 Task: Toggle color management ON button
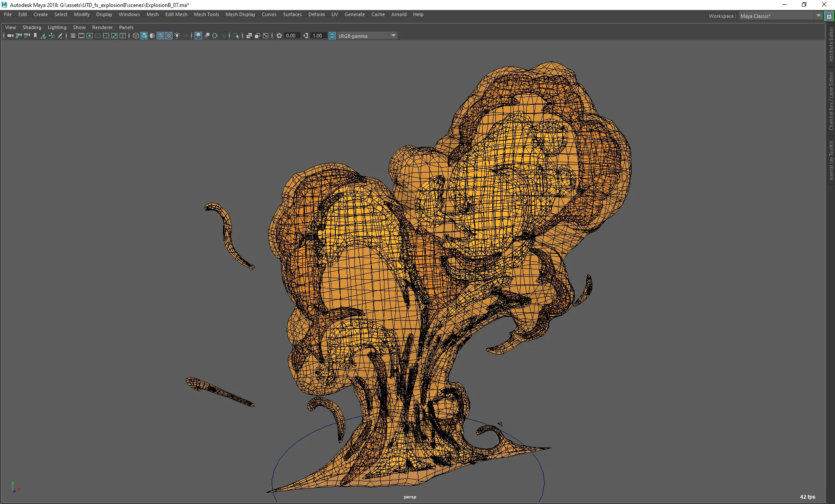332,36
